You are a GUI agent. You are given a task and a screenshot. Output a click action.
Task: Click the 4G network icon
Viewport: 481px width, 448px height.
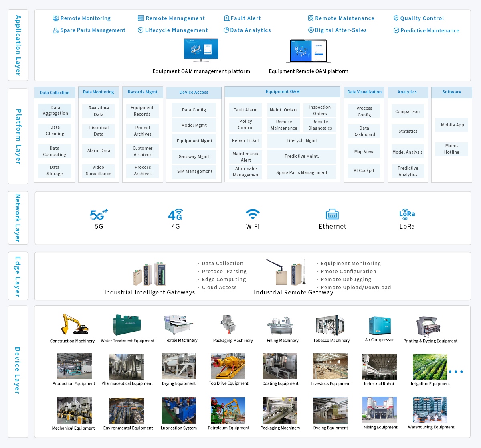click(175, 215)
